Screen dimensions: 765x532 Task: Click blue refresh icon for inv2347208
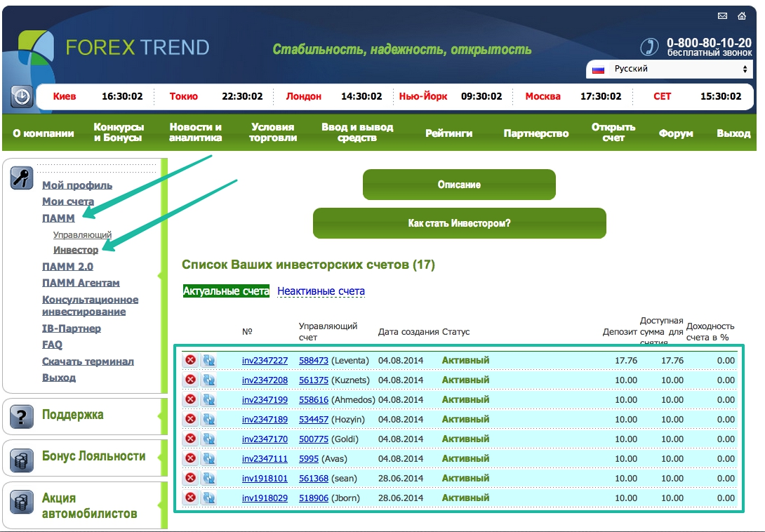click(x=208, y=380)
